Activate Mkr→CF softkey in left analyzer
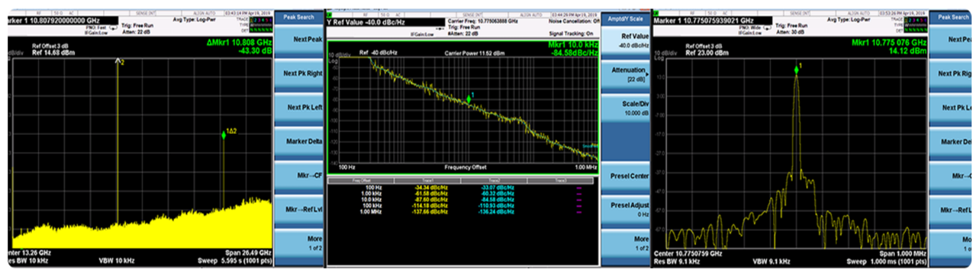This screenshot has width=980, height=277. tap(299, 174)
